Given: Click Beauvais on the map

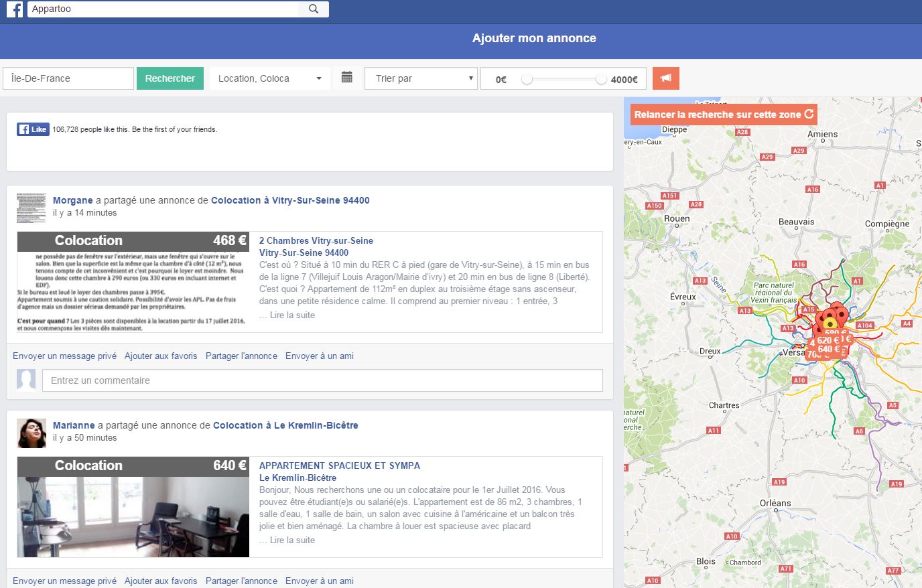Looking at the screenshot, I should coord(797,222).
